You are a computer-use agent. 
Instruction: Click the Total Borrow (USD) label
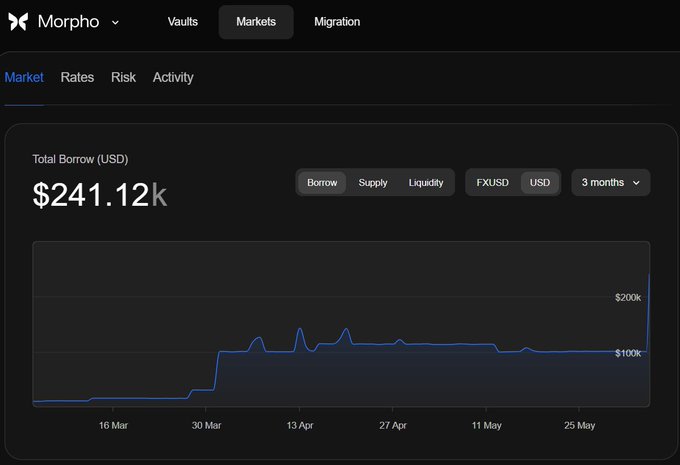[x=80, y=159]
